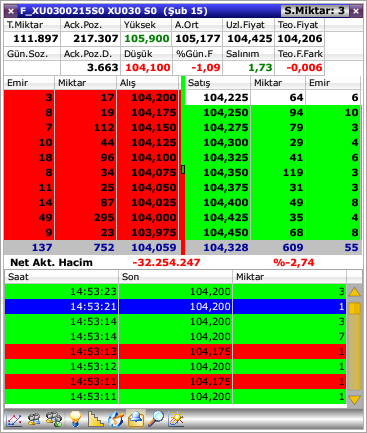
Task: Select the blue highlighted 14:53:21 trade row
Action: [x=176, y=306]
